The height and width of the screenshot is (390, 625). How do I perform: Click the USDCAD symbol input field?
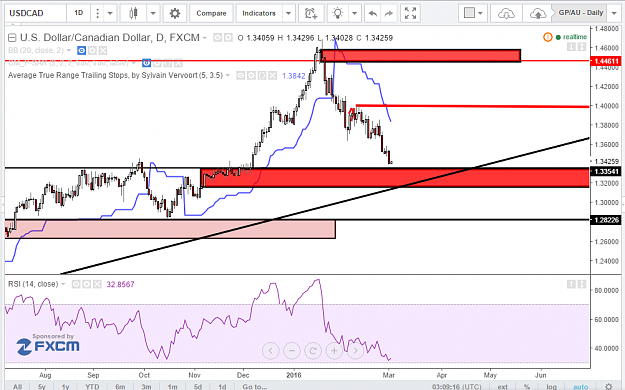coord(35,13)
